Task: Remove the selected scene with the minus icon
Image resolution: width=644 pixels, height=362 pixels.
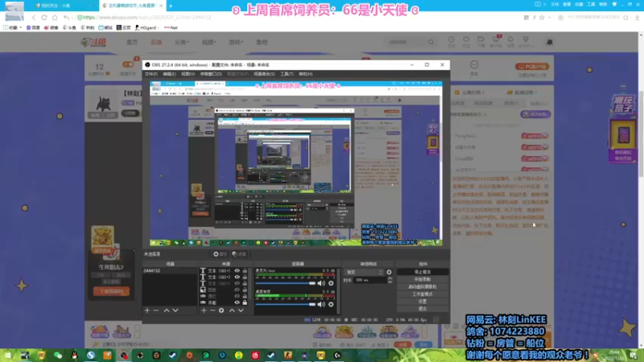Action: (156, 311)
